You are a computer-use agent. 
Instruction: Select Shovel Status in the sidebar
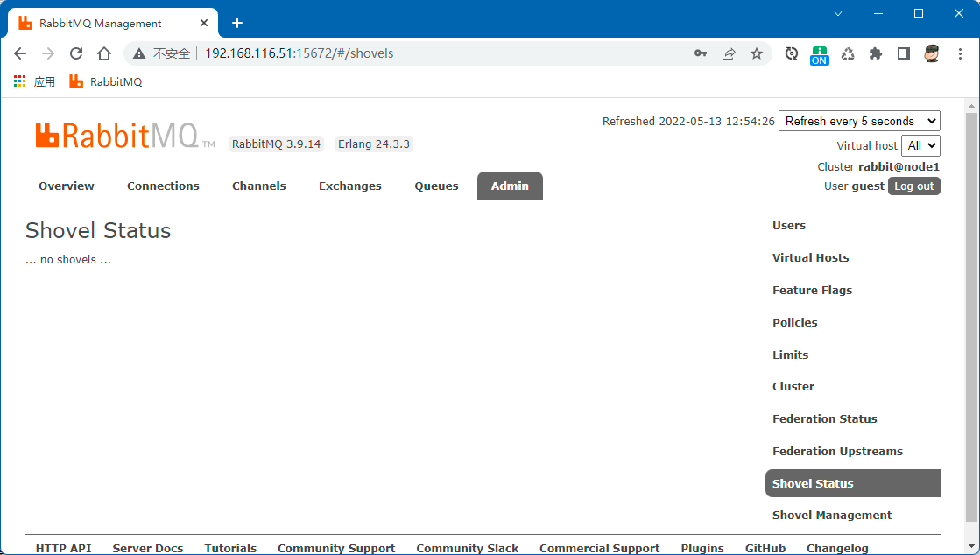pyautogui.click(x=852, y=483)
